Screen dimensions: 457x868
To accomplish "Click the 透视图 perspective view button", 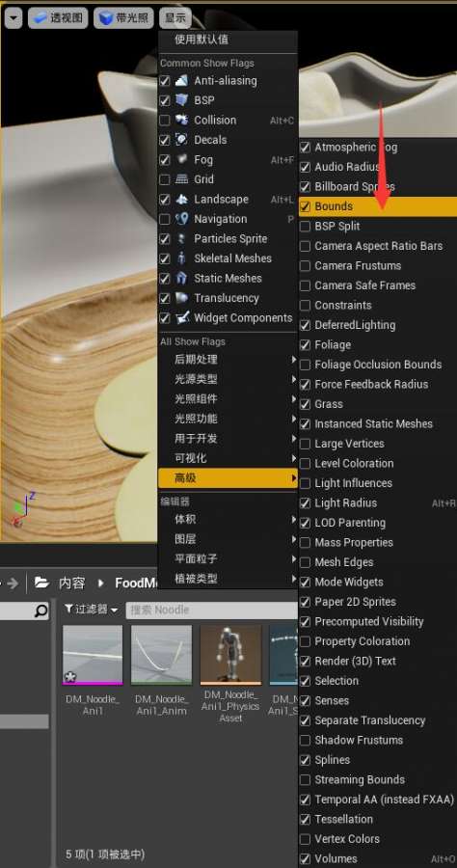I will click(58, 17).
